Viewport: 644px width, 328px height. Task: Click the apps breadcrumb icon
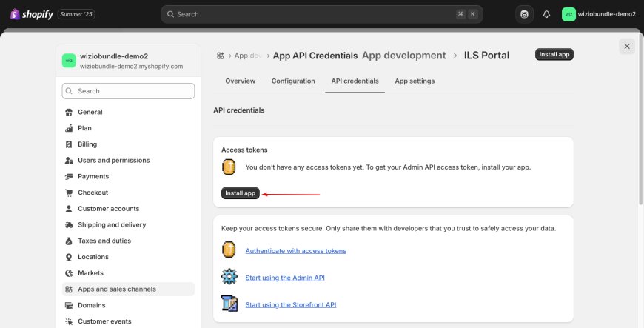pyautogui.click(x=221, y=56)
